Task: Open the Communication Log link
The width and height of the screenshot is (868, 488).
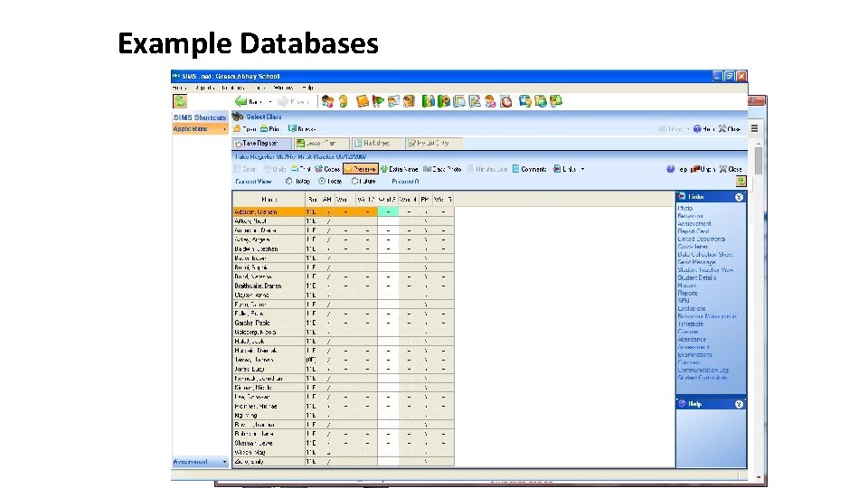Action: (x=703, y=371)
